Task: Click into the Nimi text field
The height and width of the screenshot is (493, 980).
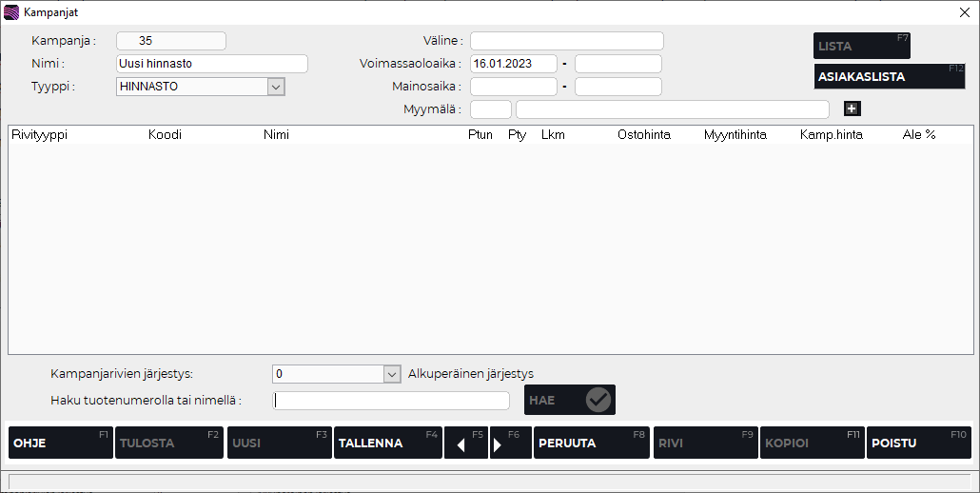Action: point(211,64)
